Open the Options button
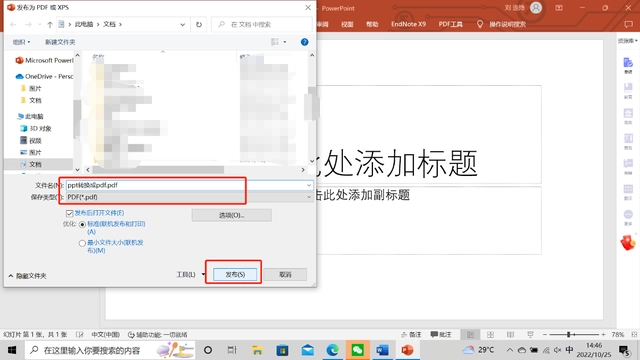Viewport: 640px width, 360px height. coord(231,215)
